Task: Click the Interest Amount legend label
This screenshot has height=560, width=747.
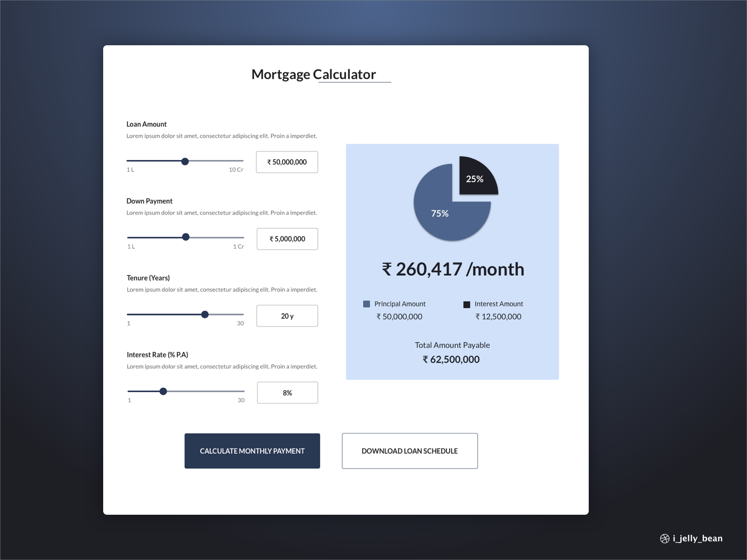Action: 499,304
